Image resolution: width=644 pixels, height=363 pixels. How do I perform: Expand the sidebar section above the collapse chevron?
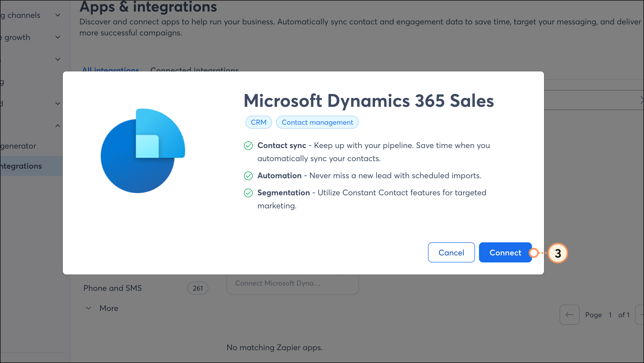coord(58,104)
